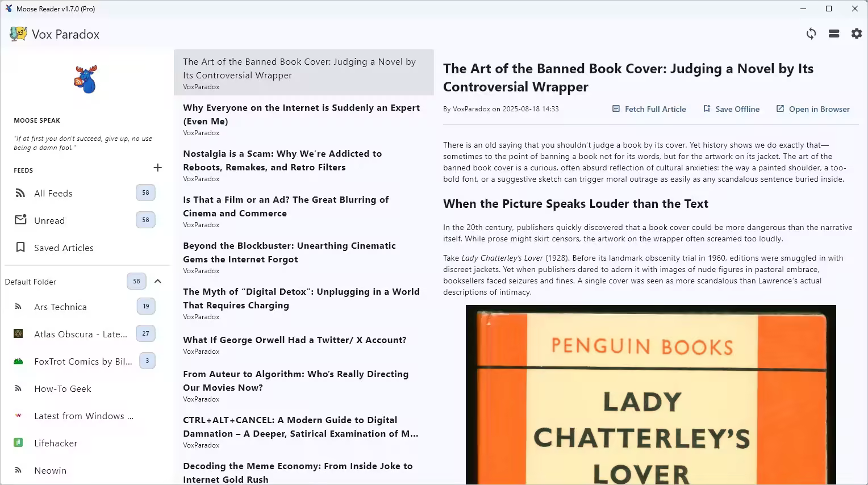Viewport: 868px width, 485px height.
Task: Click the Fetch Full Article icon
Action: tap(616, 108)
